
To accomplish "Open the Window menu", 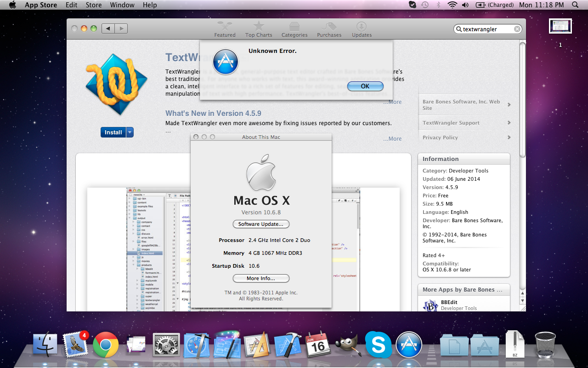I will [x=122, y=5].
